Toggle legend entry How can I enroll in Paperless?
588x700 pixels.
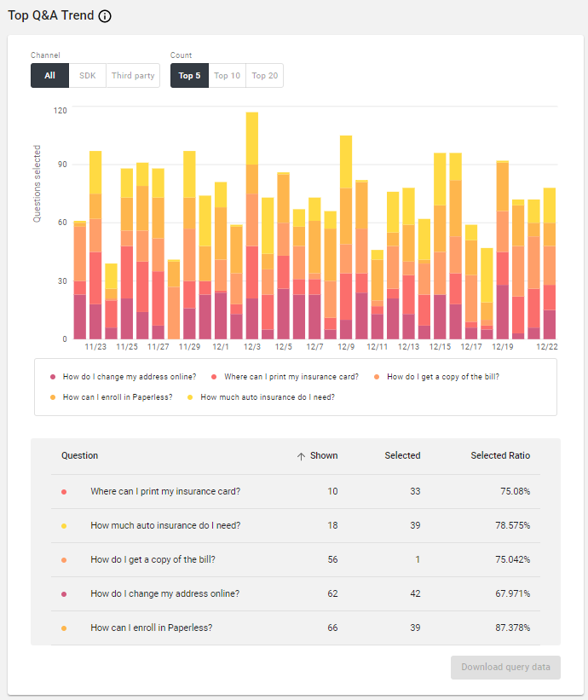[x=112, y=397]
